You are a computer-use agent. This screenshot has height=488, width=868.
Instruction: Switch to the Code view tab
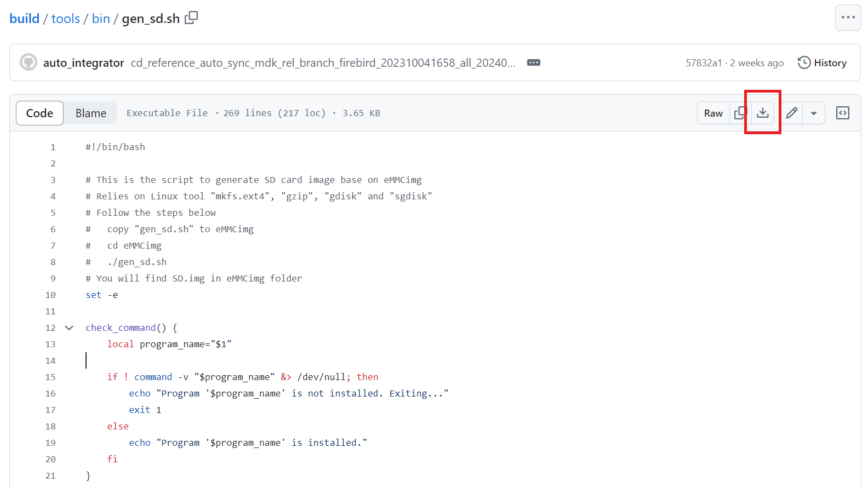pos(39,113)
